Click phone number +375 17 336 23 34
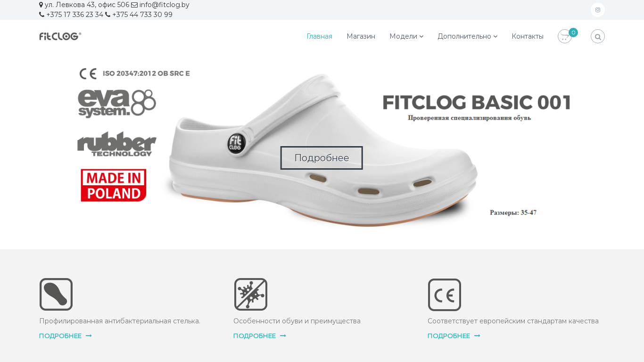This screenshot has height=362, width=644. 74,15
